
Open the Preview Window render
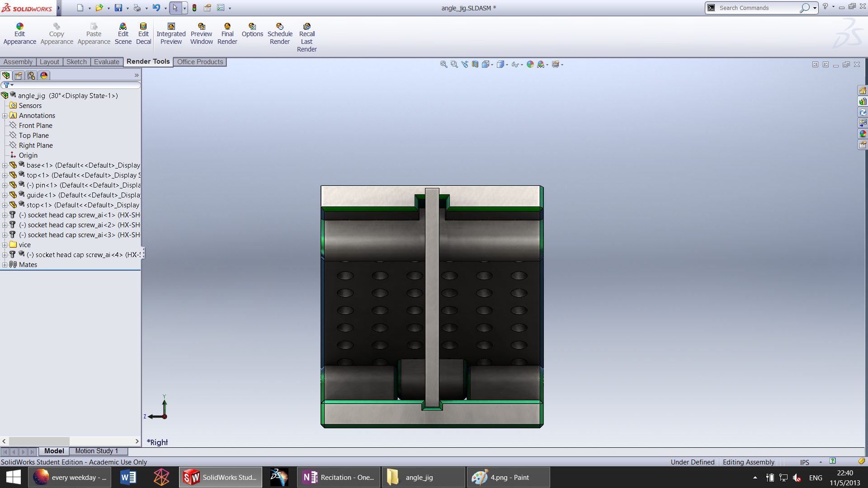(201, 34)
